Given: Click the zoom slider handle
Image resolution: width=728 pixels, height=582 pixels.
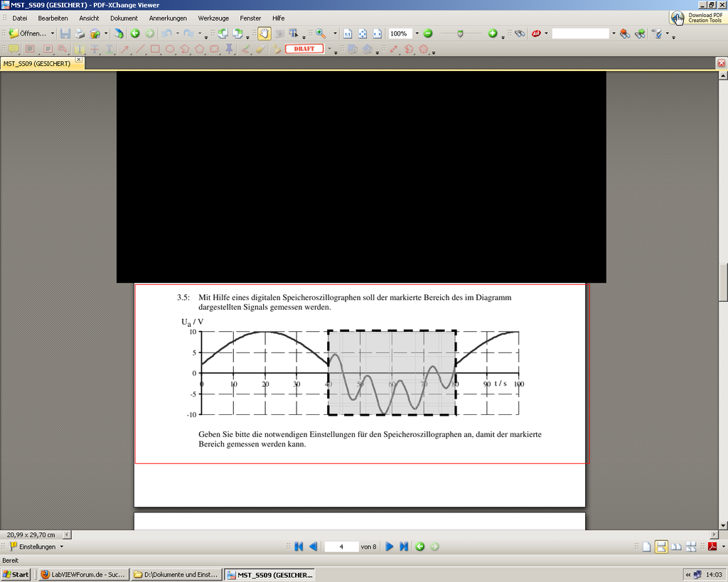Looking at the screenshot, I should tap(460, 33).
